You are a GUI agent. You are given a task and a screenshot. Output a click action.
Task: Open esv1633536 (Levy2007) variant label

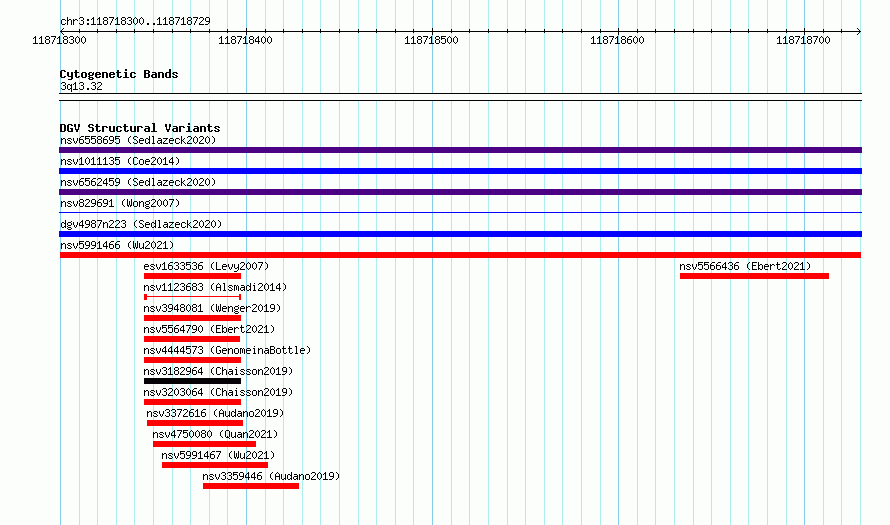point(206,266)
